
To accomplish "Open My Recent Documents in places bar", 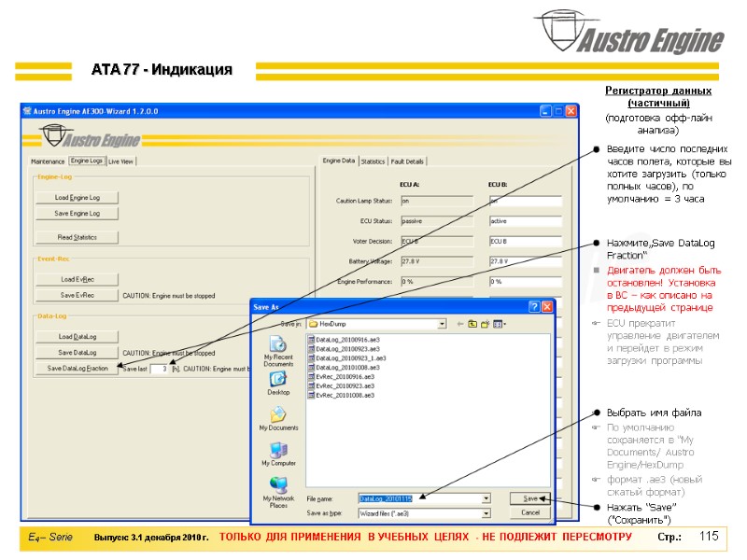I will click(x=278, y=351).
